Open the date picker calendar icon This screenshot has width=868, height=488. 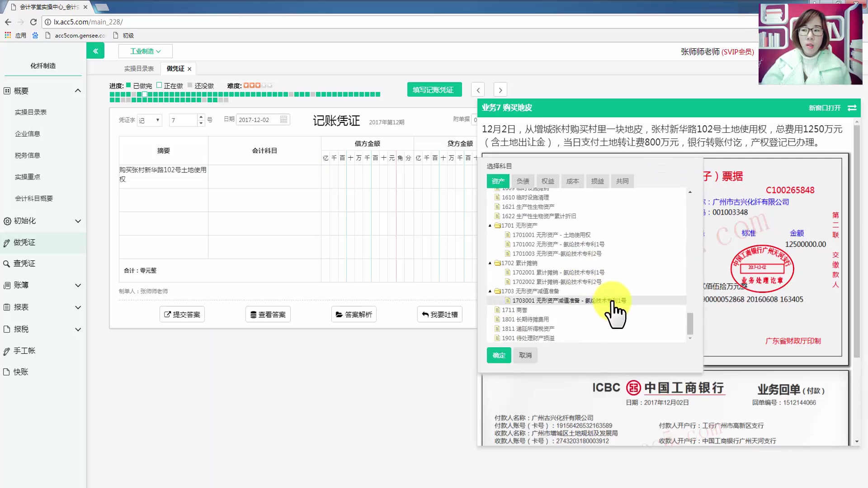pos(283,119)
